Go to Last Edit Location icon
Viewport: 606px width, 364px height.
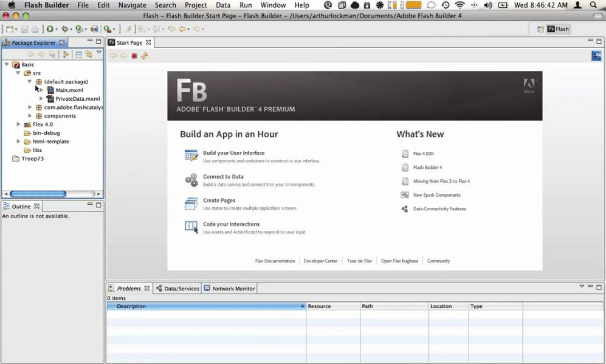pyautogui.click(x=171, y=29)
